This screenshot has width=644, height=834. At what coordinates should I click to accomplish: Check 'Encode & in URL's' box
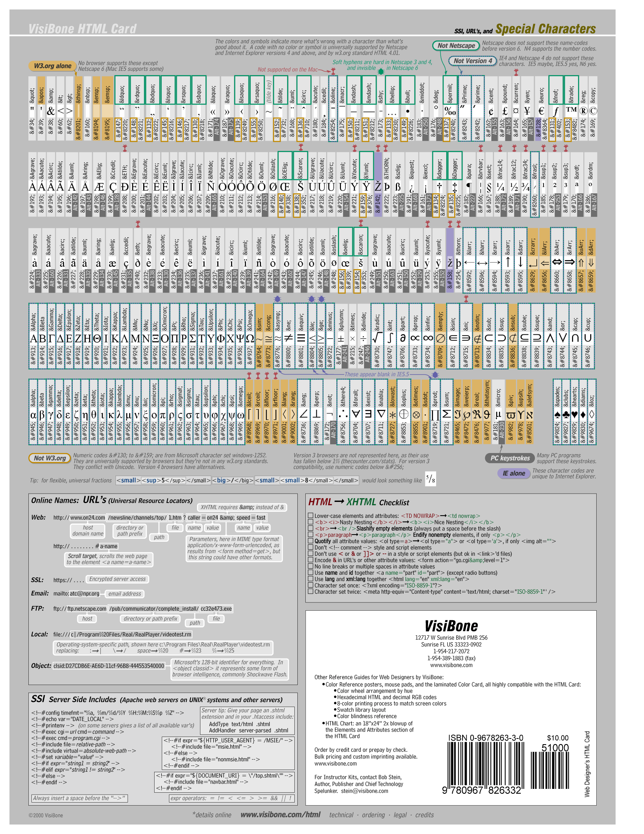pos(311,560)
